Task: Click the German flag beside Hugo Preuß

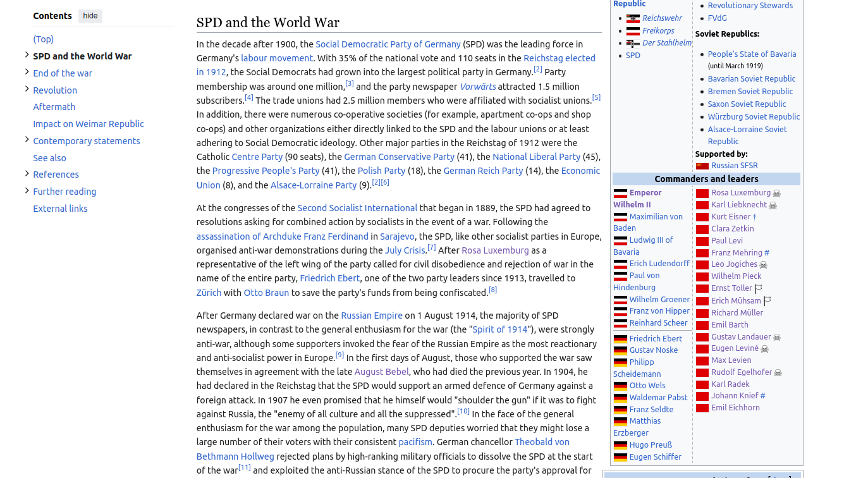Action: (620, 446)
